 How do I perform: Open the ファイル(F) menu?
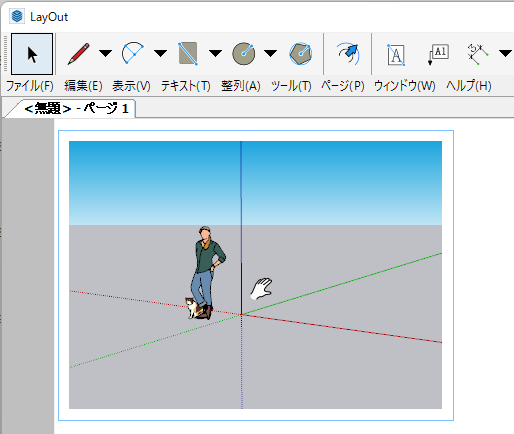[30, 86]
